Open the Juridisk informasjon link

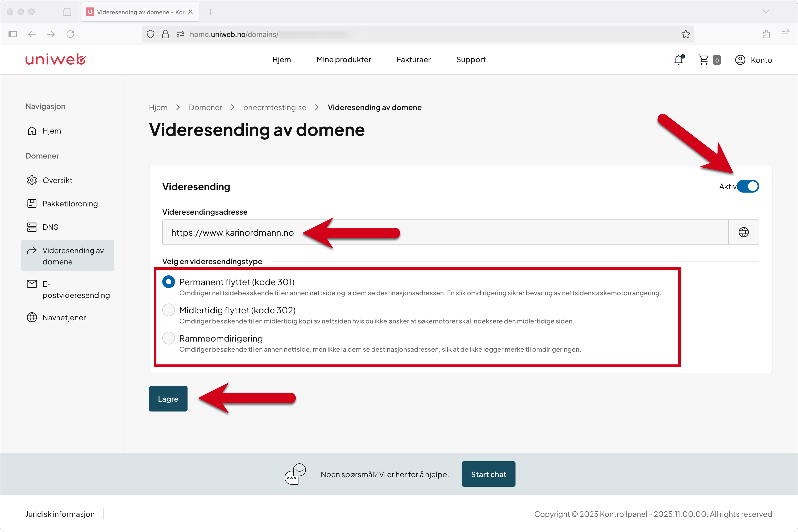(x=60, y=514)
